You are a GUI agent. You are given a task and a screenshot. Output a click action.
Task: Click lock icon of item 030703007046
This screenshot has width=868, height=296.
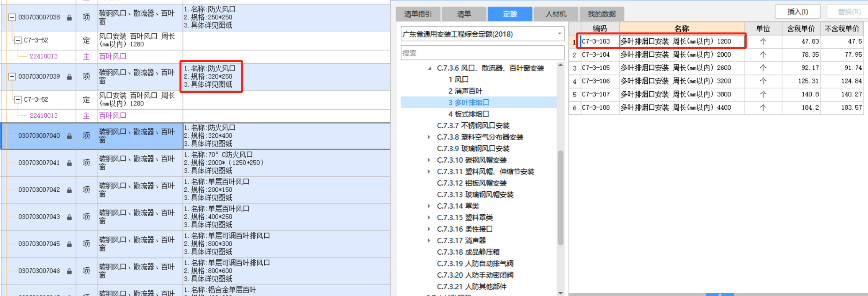69,271
